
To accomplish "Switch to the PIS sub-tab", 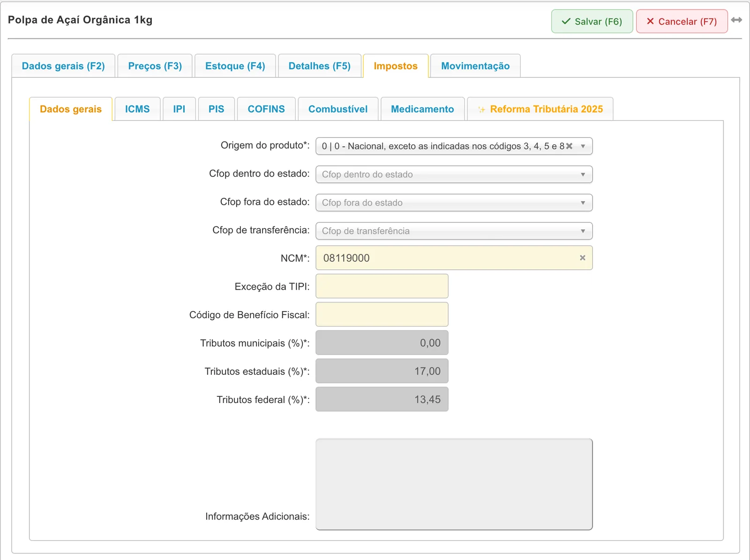I will pyautogui.click(x=217, y=109).
